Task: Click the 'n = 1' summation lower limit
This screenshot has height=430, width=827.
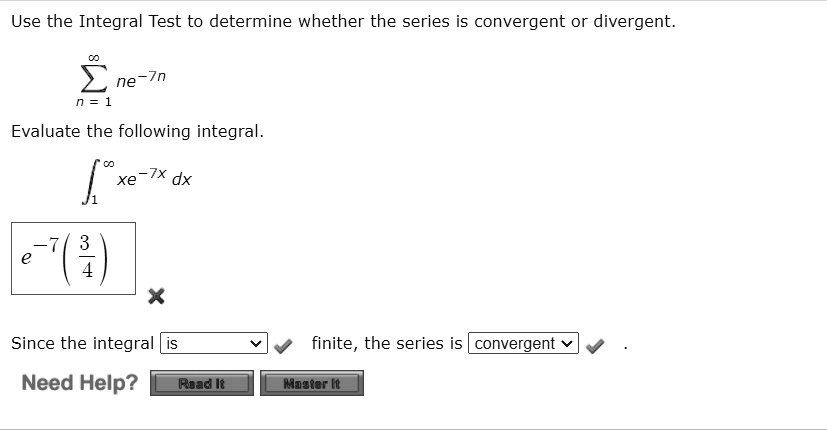Action: click(94, 102)
